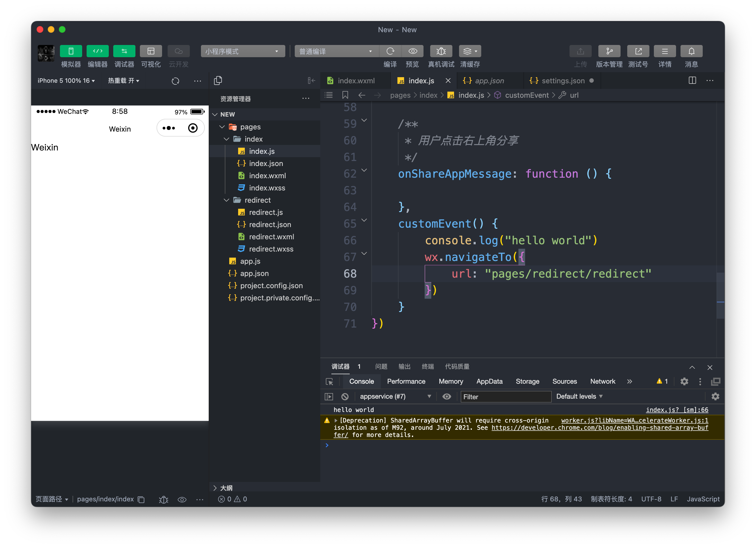Toggle the editor (编辑器) panel button
Image resolution: width=756 pixels, height=548 pixels.
tap(97, 51)
